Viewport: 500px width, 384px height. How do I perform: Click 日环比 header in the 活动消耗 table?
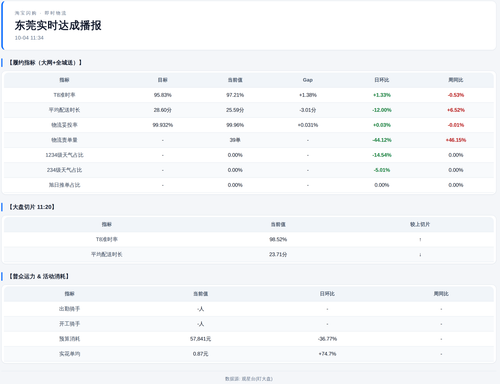327,294
